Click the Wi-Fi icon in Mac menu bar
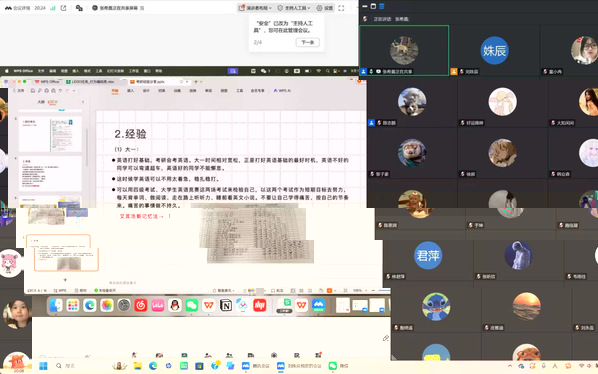This screenshot has height=374, width=598. [318, 71]
